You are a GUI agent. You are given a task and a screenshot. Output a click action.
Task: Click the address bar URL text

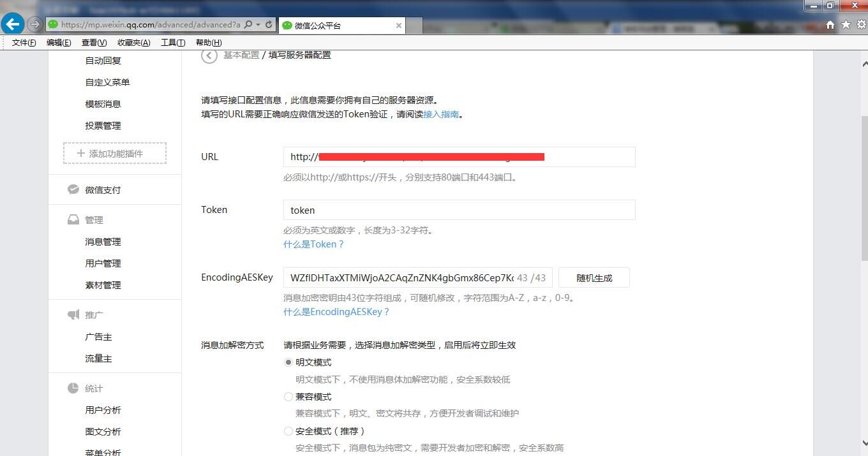click(x=151, y=25)
